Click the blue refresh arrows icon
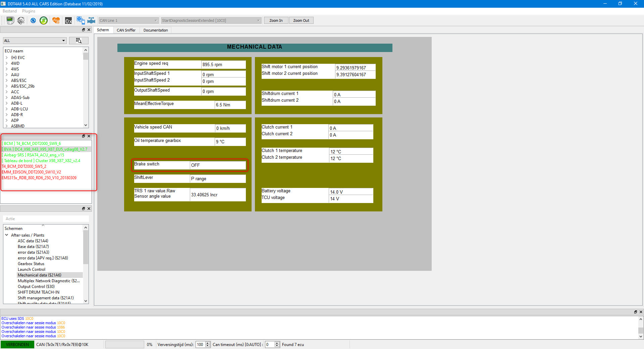 coord(33,20)
